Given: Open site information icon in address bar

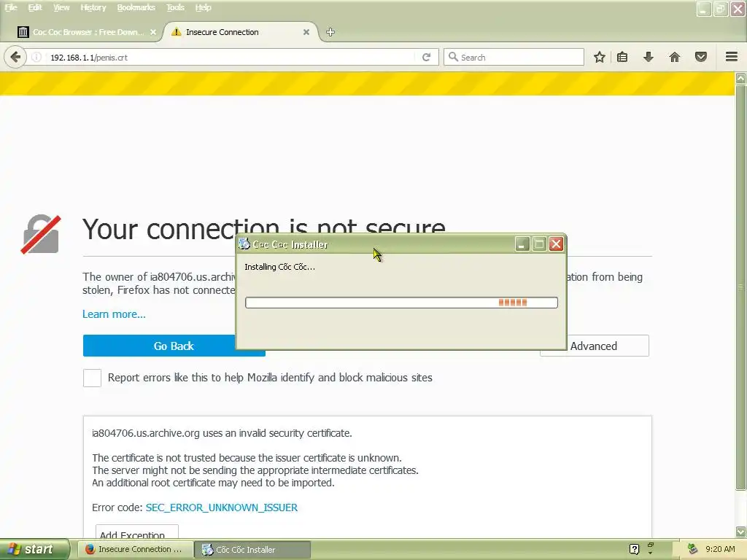Looking at the screenshot, I should [36, 57].
